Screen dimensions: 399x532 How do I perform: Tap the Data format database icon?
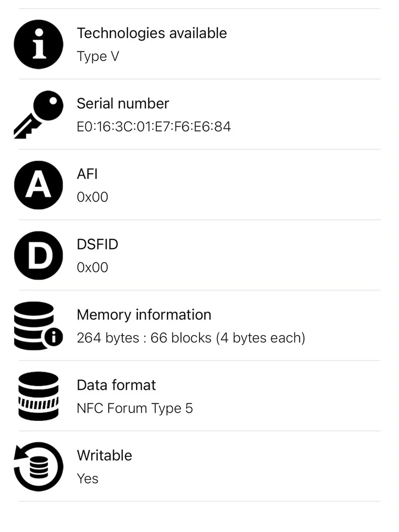(x=38, y=396)
